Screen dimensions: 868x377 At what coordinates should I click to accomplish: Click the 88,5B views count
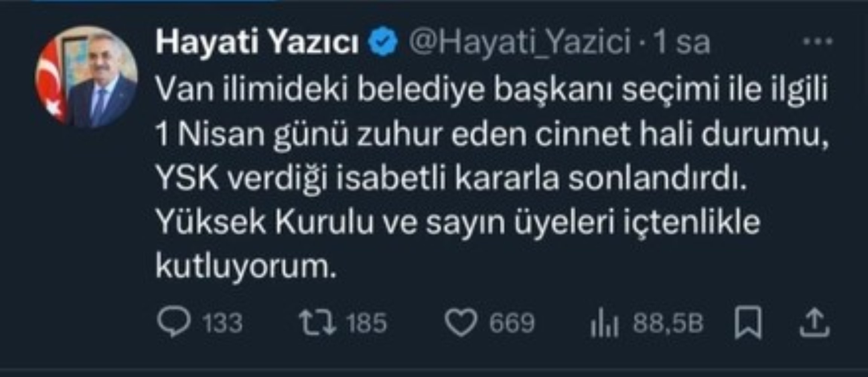point(668,323)
